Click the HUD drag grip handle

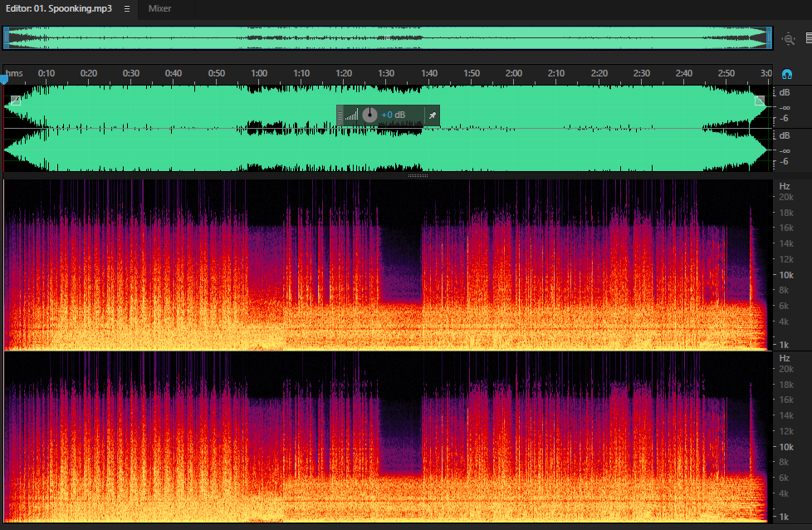[340, 115]
